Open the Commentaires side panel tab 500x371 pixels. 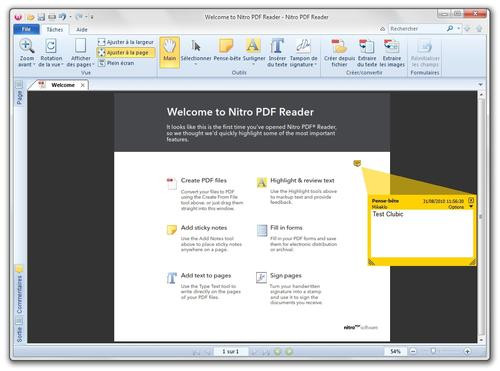point(19,290)
